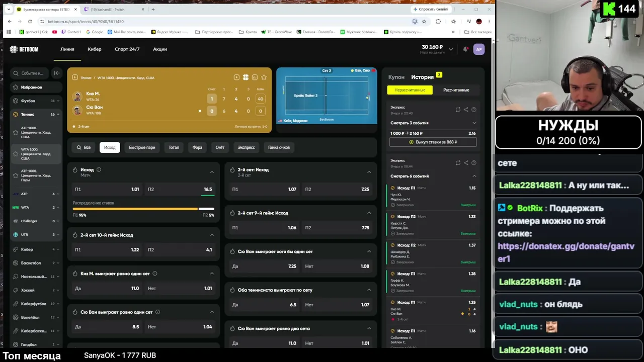Switch to Рассчитанные bets
This screenshot has width=644, height=362.
pos(456,90)
